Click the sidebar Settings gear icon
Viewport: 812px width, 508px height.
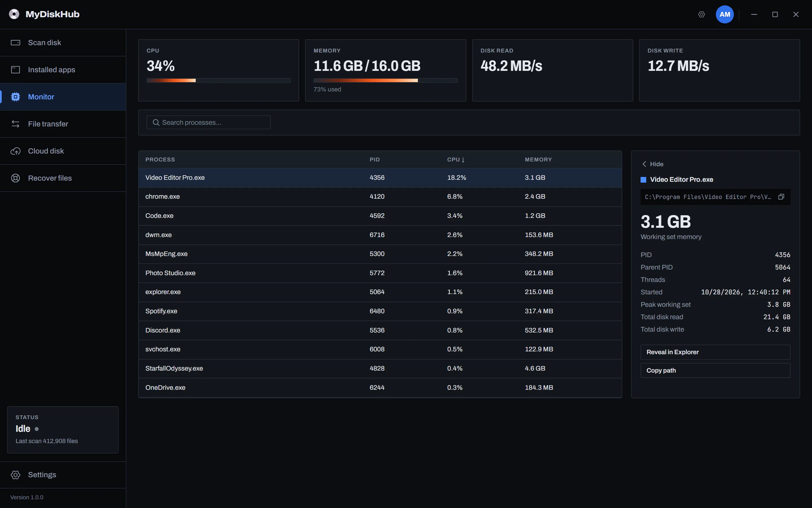coord(16,475)
